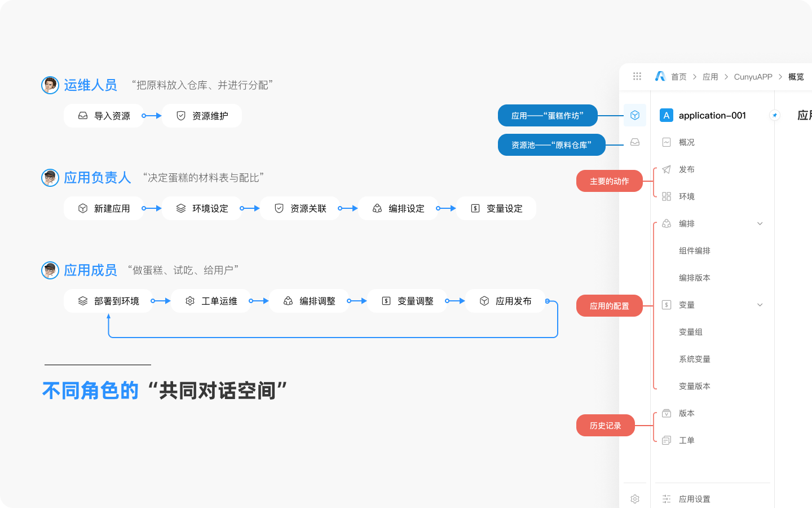The height and width of the screenshot is (508, 812).
Task: Click blue label 应用——"蛋糕作坊"
Action: click(x=548, y=116)
